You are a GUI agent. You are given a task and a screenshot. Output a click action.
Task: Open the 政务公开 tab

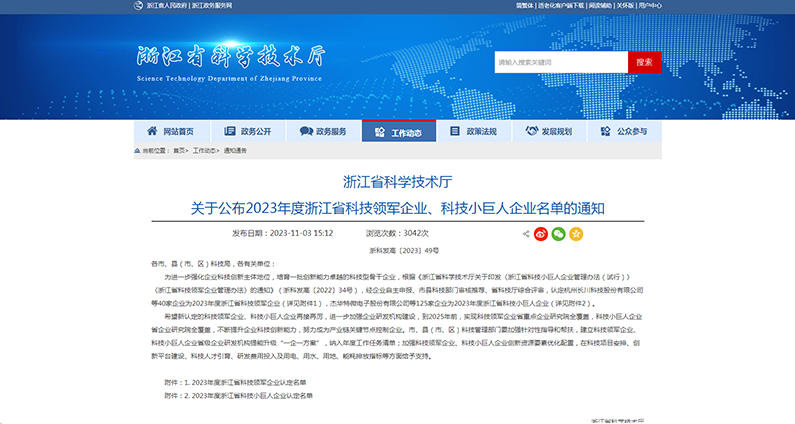coord(248,131)
